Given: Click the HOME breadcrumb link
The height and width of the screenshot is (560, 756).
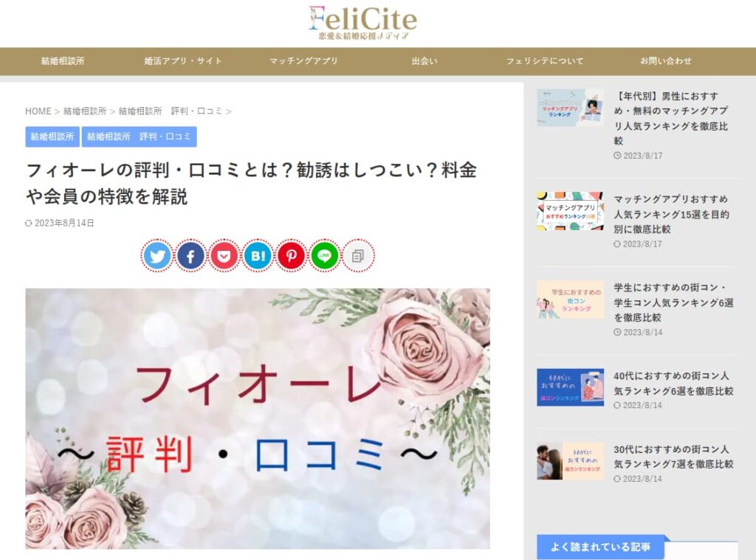Looking at the screenshot, I should tap(38, 111).
